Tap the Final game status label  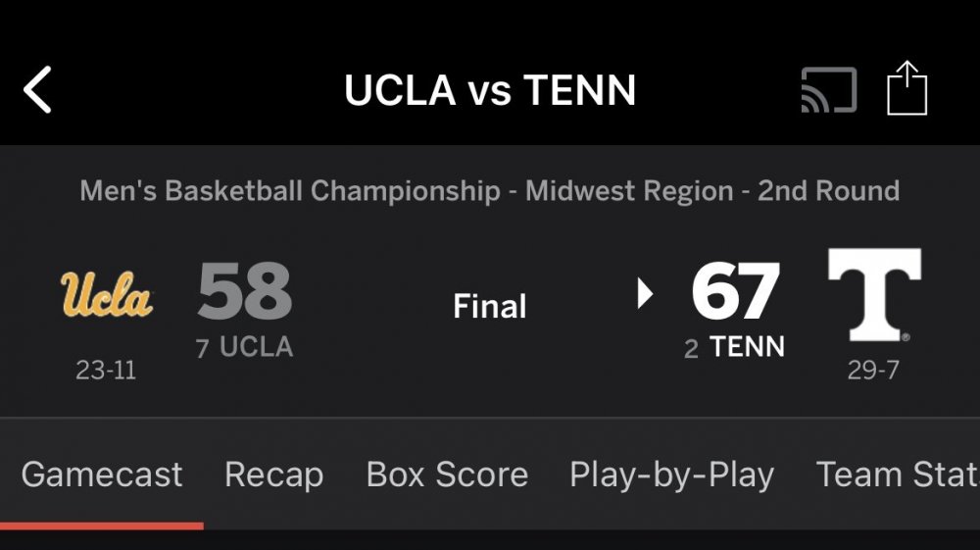click(490, 307)
